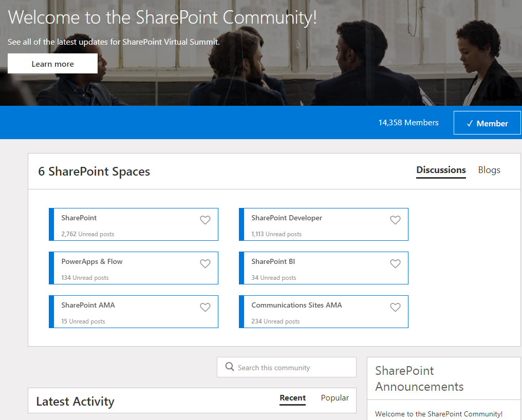The height and width of the screenshot is (420, 522).
Task: Toggle favorite on the SharePoint BI space
Action: click(x=395, y=263)
